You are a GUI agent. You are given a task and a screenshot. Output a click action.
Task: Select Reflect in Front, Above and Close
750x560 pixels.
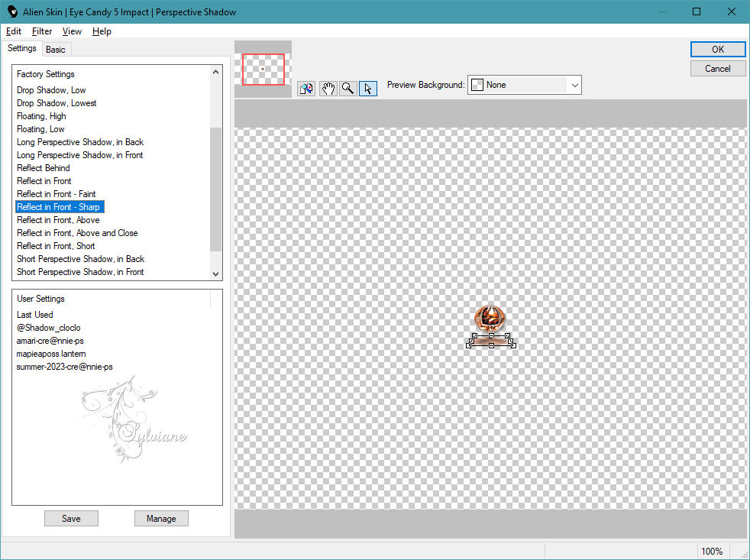[x=77, y=232]
